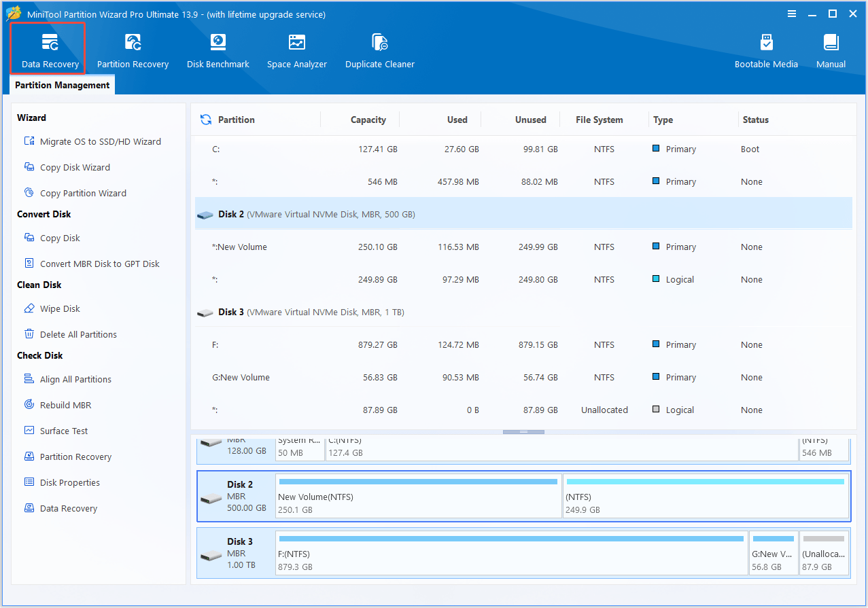Select Wipe Disk in sidebar
Viewport: 868px width, 608px height.
tap(52, 308)
